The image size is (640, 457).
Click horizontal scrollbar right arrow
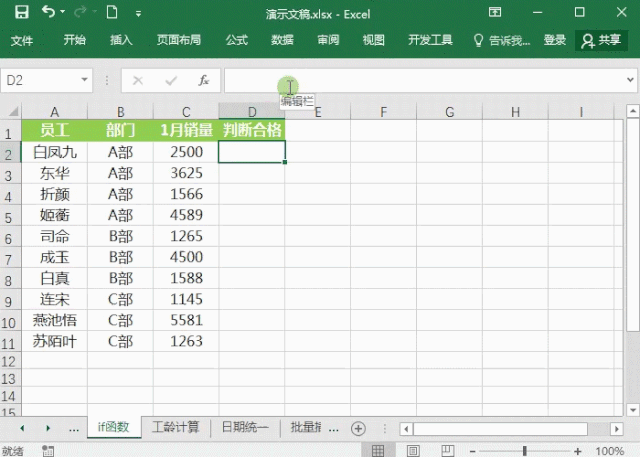[617, 429]
